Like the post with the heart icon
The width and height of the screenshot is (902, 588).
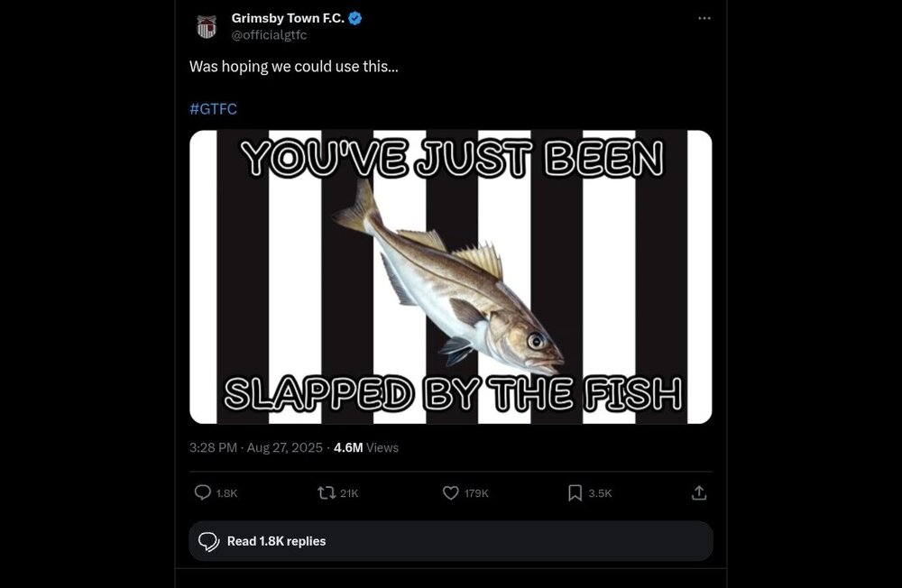(x=451, y=492)
